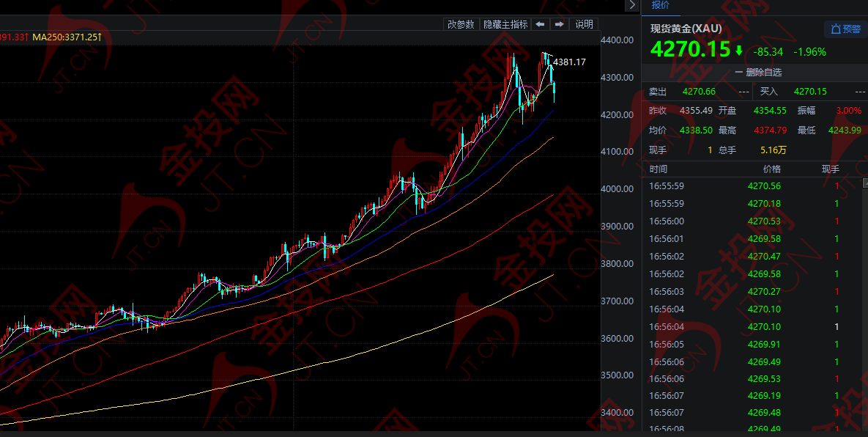This screenshot has height=437, width=868.
Task: Select the tick row priced 4269.53
Action: pos(752,379)
